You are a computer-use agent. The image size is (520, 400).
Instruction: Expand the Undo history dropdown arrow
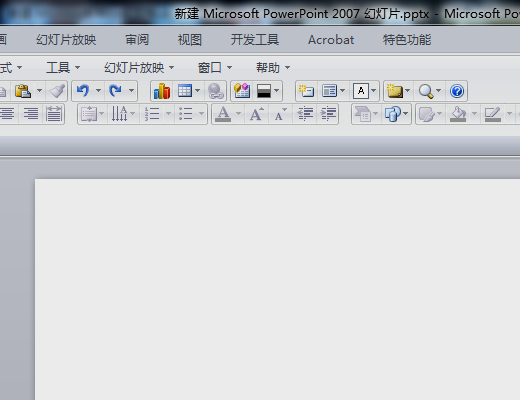coord(98,90)
